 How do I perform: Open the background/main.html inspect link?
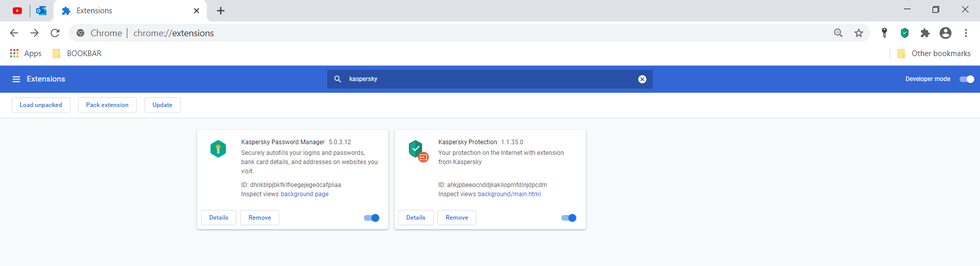(x=509, y=194)
